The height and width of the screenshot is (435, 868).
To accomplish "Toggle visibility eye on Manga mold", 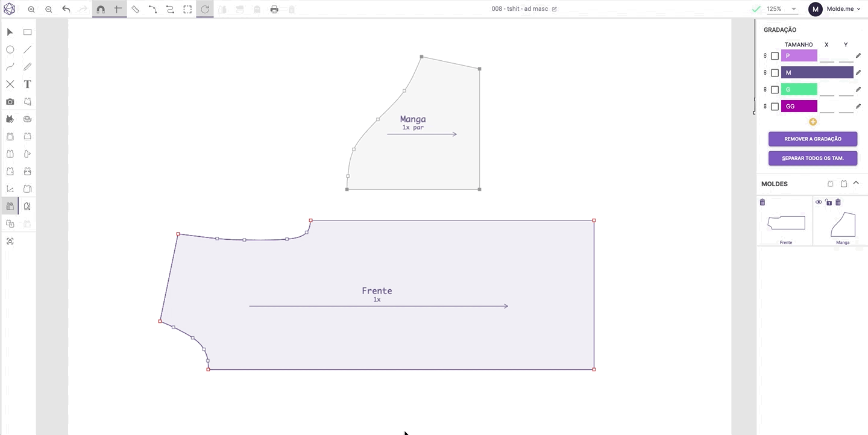I will click(819, 202).
